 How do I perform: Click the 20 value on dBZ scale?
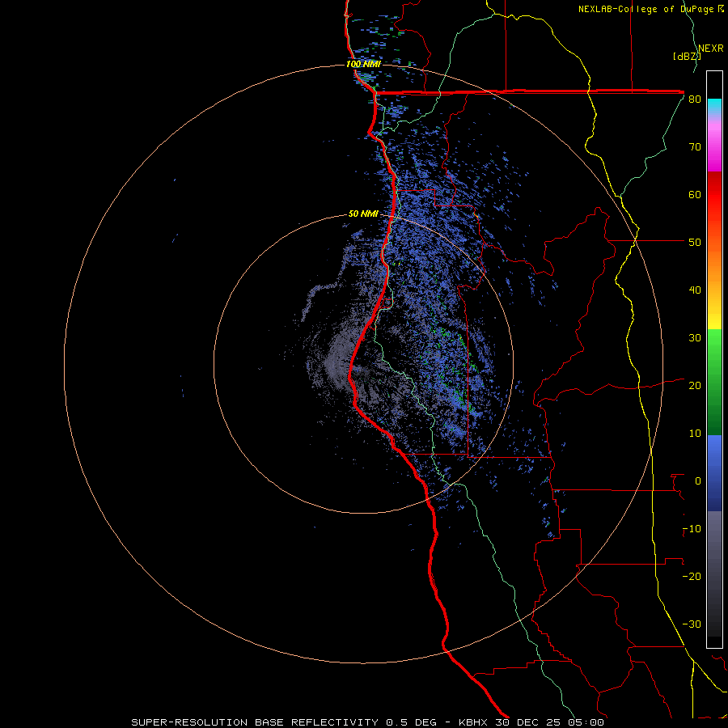tap(695, 386)
